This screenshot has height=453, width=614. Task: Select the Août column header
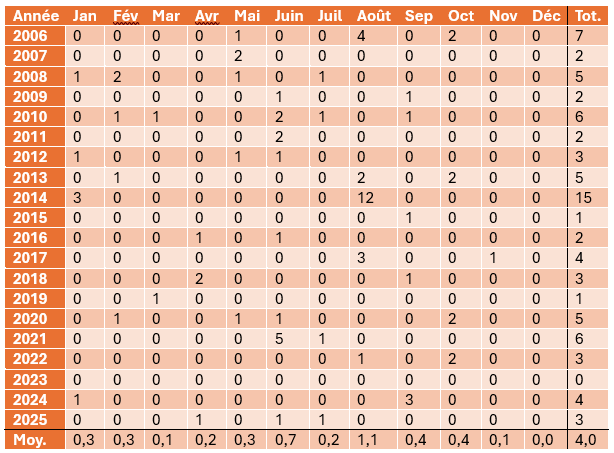coord(375,16)
